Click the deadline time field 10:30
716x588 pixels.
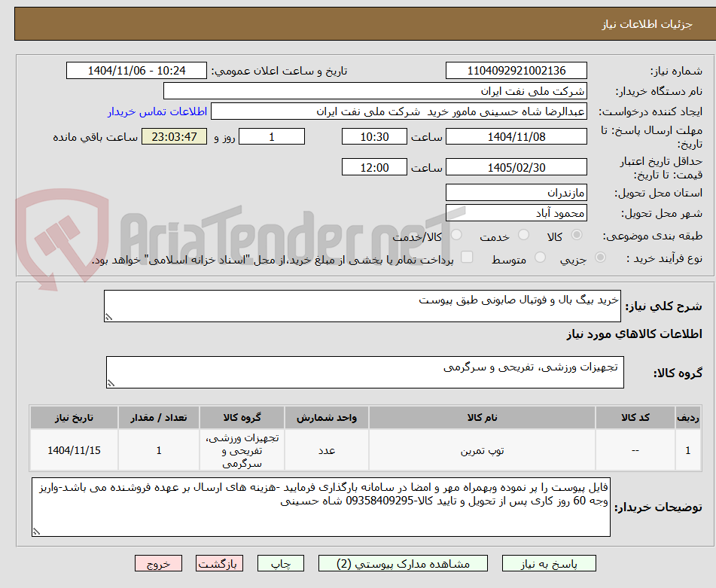tap(374, 136)
